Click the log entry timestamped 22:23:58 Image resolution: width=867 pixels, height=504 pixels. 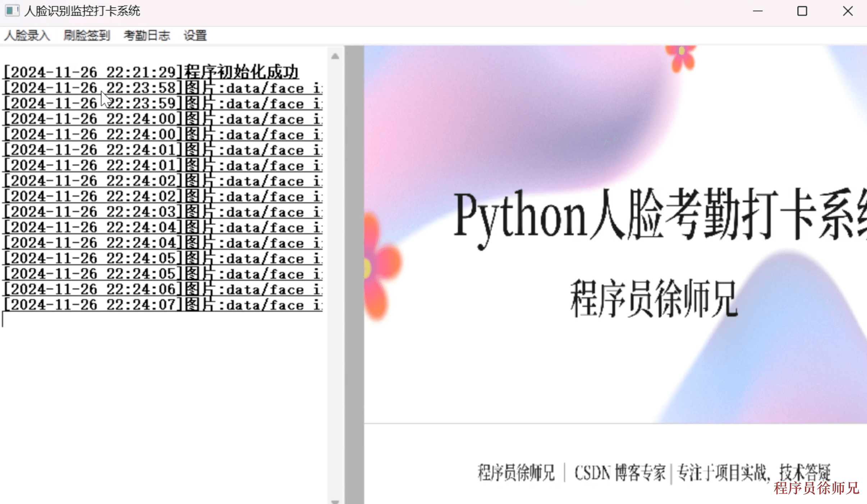(x=163, y=88)
